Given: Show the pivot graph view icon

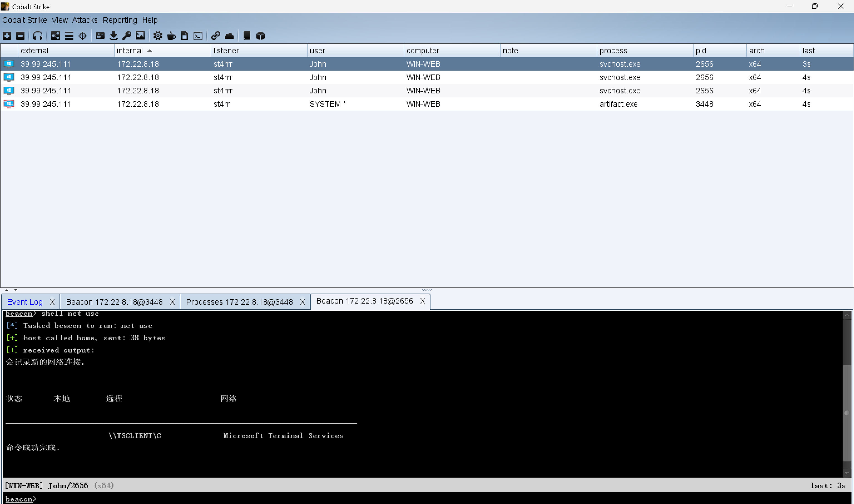Looking at the screenshot, I should pyautogui.click(x=55, y=36).
